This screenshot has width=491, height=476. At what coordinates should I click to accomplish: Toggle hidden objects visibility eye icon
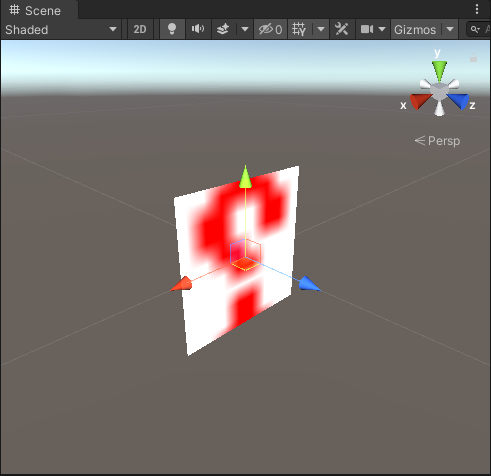pyautogui.click(x=270, y=29)
